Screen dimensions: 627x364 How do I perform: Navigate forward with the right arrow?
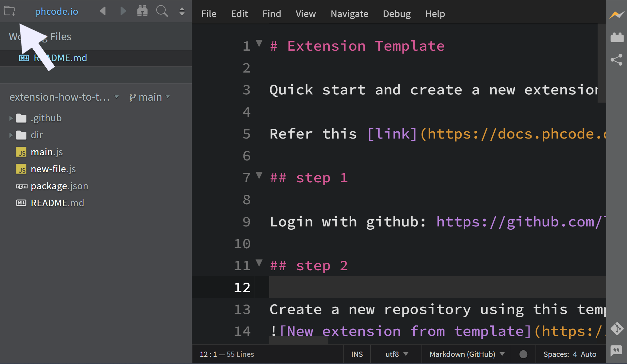click(123, 11)
